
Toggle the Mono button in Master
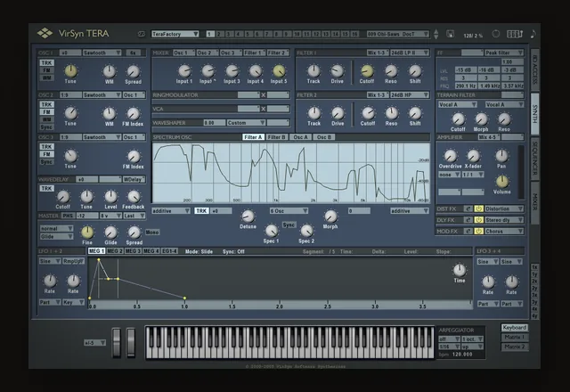152,232
